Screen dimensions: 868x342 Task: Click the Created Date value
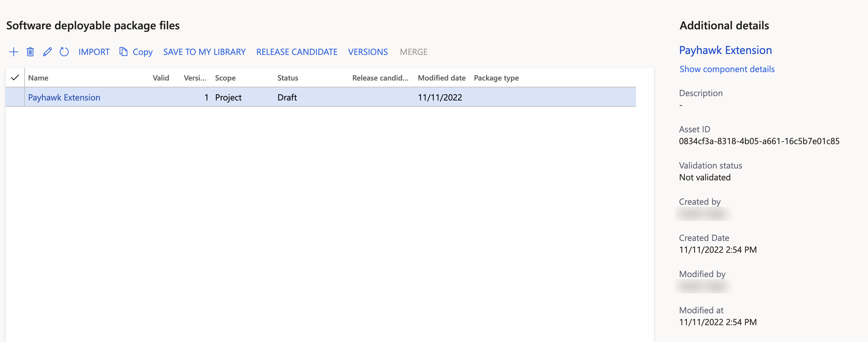click(x=718, y=250)
